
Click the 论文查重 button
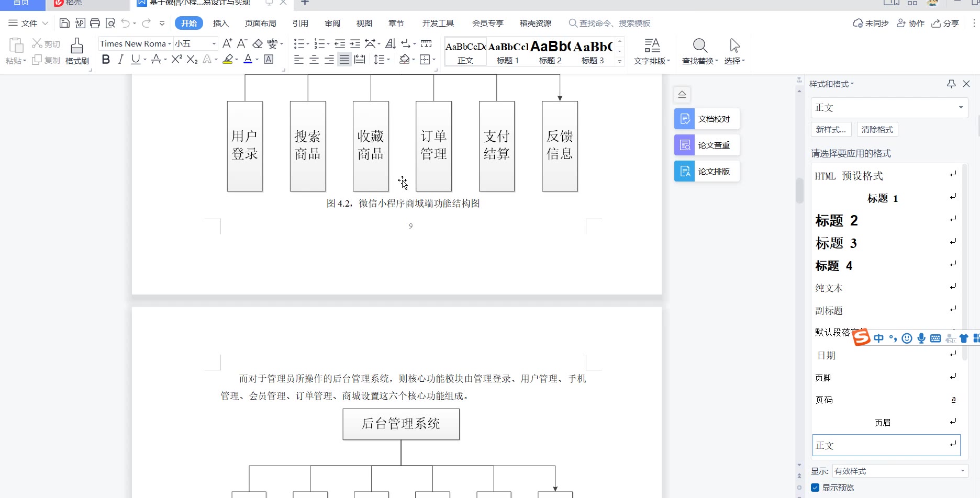coord(707,145)
